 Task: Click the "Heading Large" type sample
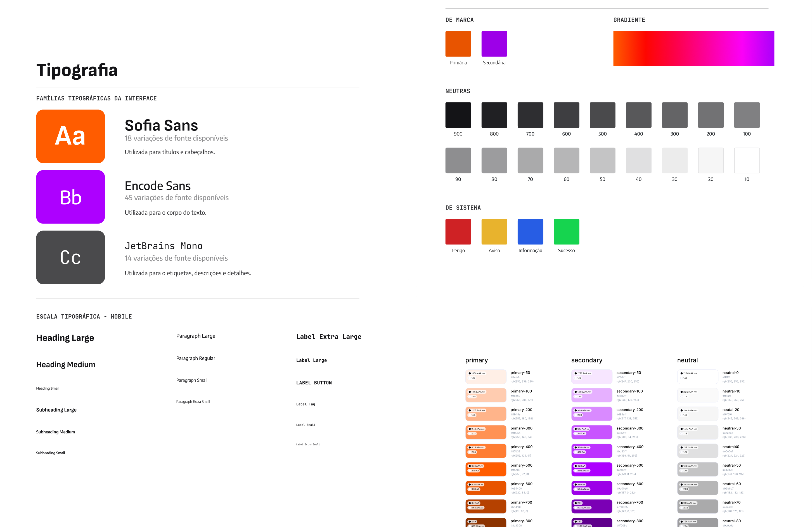(x=65, y=338)
